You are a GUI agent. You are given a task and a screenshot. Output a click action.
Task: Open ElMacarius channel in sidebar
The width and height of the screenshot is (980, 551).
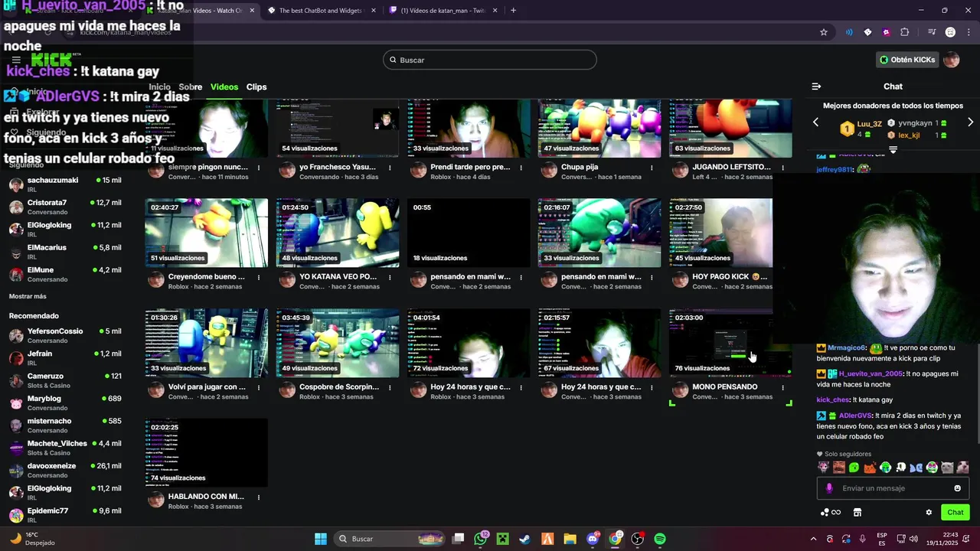pyautogui.click(x=65, y=252)
